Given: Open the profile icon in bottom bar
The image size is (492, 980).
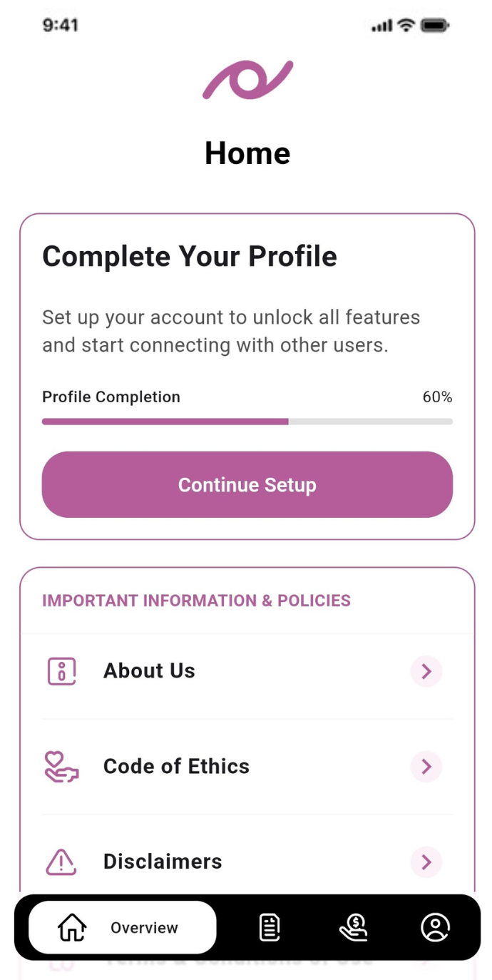Looking at the screenshot, I should click(x=435, y=928).
